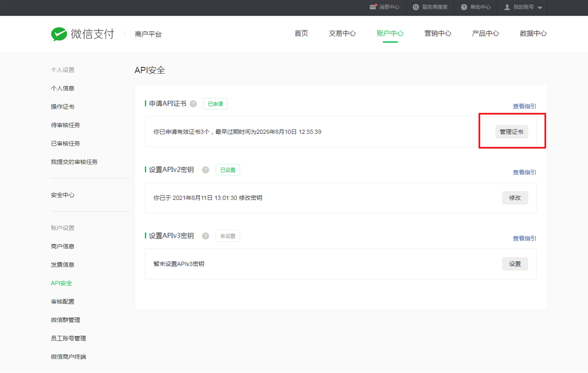This screenshot has height=373, width=588.
Task: Select 待审核任务 in the sidebar
Action: click(66, 125)
